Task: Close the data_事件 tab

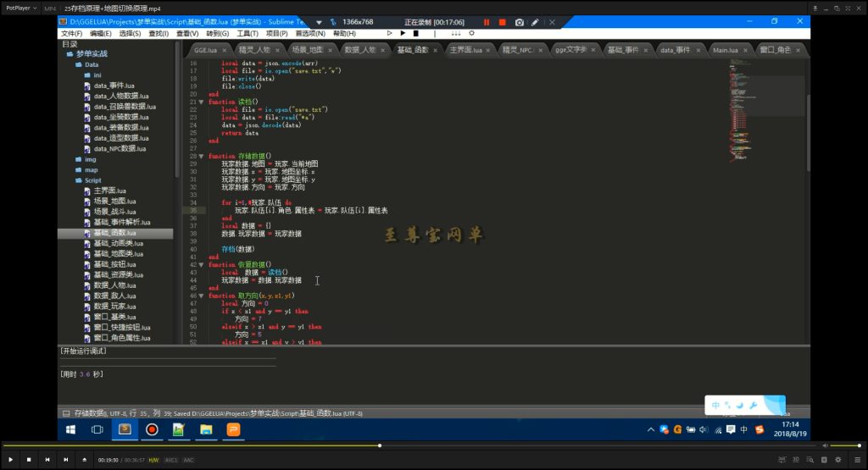Action: pyautogui.click(x=698, y=50)
